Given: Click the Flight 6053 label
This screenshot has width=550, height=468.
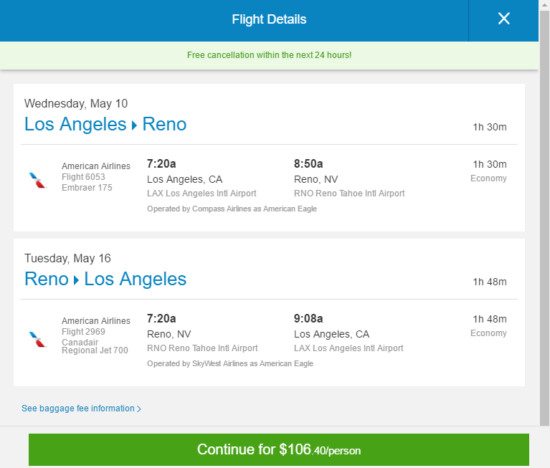Looking at the screenshot, I should (83, 177).
